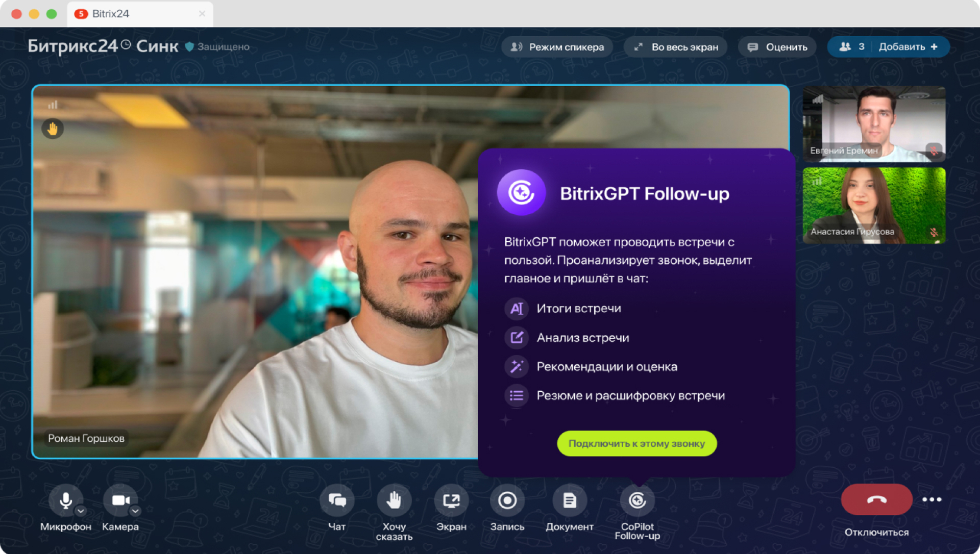Expand camera settings arrow
This screenshot has width=980, height=554.
coord(135,511)
